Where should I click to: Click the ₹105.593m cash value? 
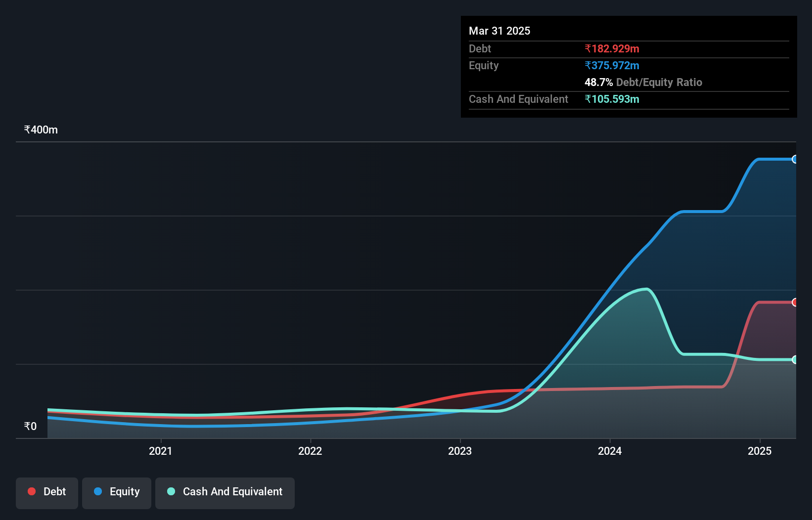click(x=612, y=99)
